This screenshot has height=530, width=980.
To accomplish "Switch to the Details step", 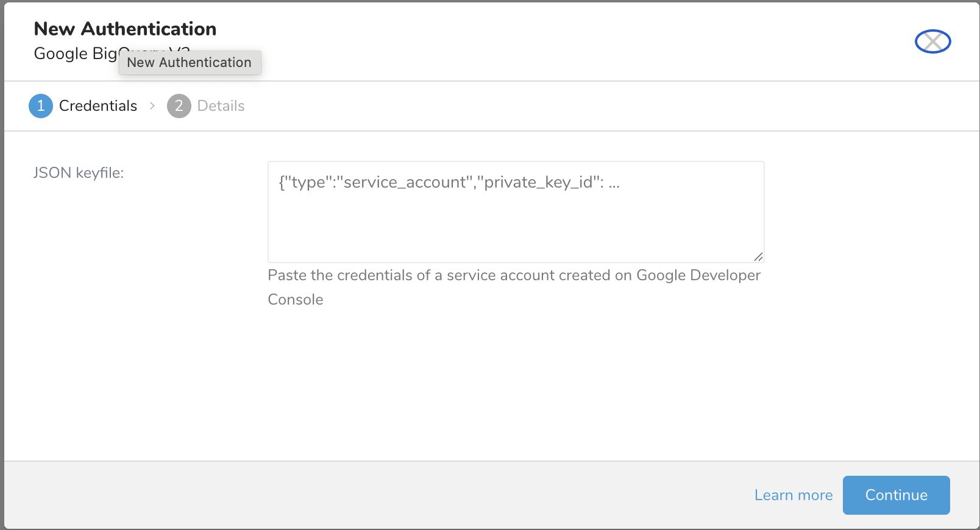I will click(x=221, y=106).
